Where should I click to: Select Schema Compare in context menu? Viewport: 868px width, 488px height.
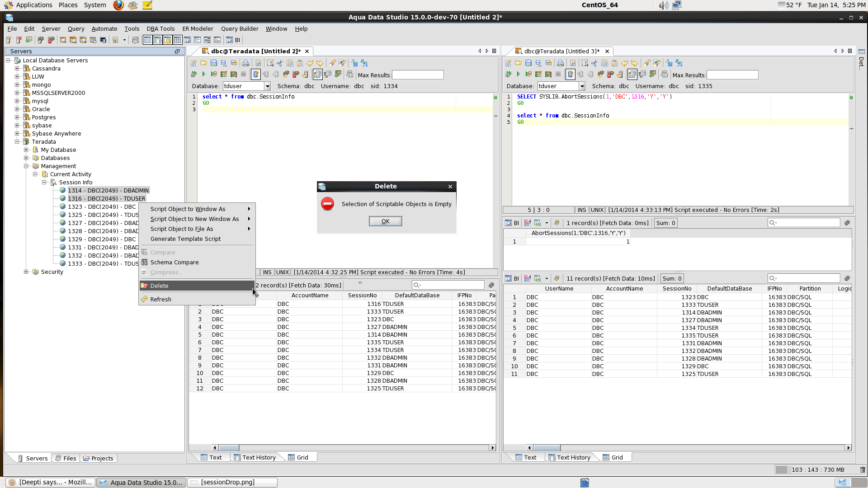point(197,262)
